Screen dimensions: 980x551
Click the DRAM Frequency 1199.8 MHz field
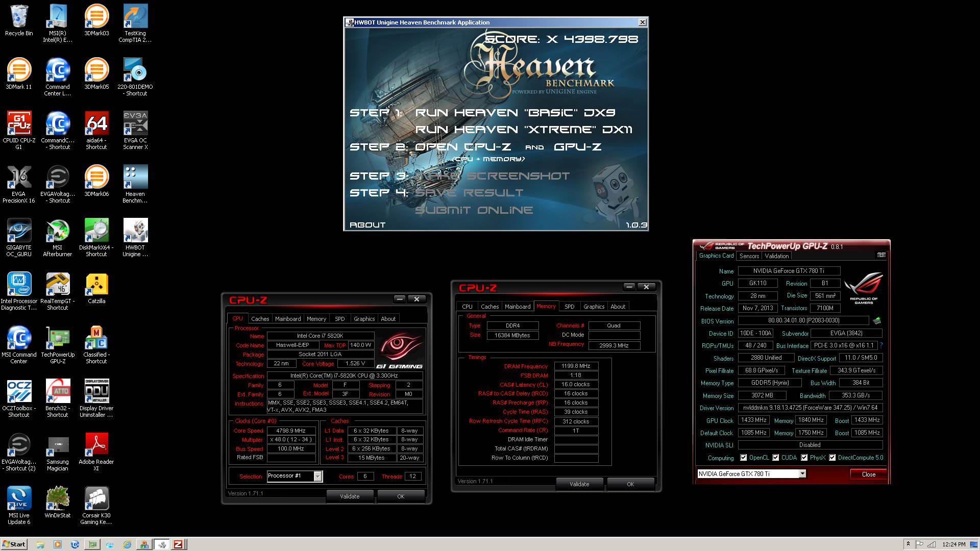(x=576, y=366)
